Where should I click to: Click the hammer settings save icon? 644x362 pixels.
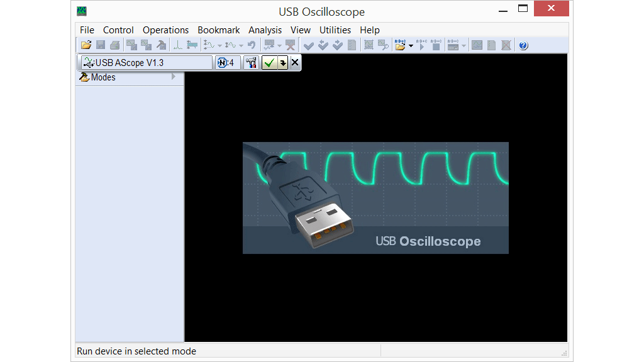161,45
